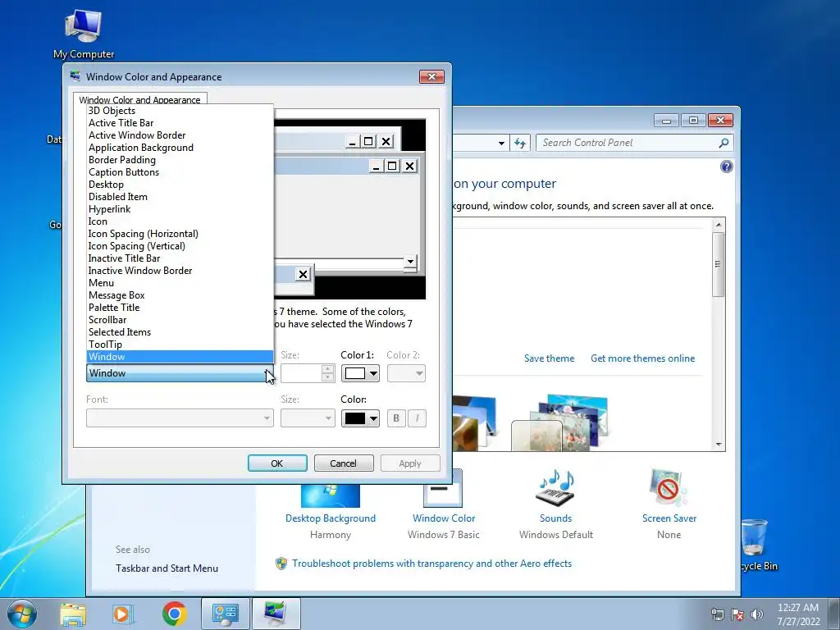Minimize the Personalization window
Screen dimensions: 840x630
[x=666, y=121]
